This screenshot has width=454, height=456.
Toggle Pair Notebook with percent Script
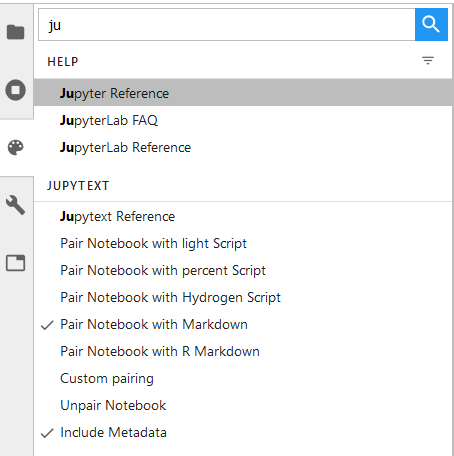tap(243, 270)
